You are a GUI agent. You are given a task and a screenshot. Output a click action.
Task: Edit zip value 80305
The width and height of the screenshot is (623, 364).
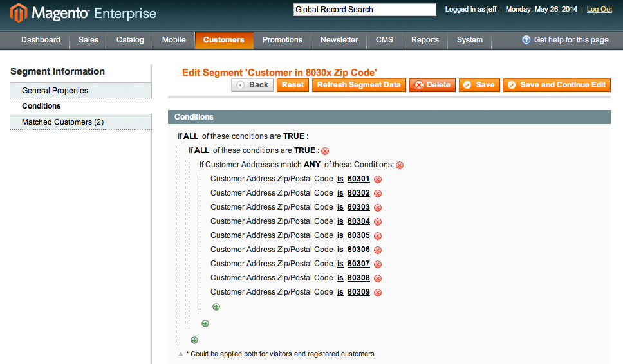pyautogui.click(x=358, y=235)
